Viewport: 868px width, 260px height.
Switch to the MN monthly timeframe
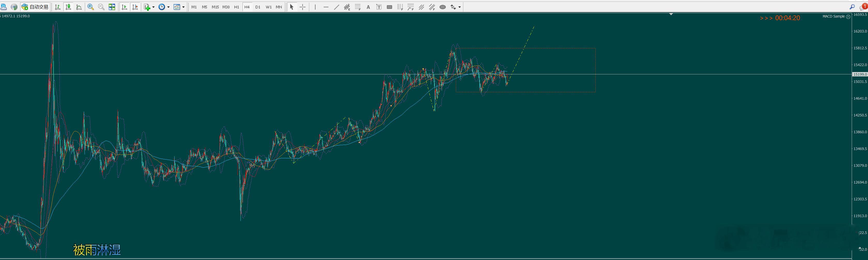tap(279, 7)
